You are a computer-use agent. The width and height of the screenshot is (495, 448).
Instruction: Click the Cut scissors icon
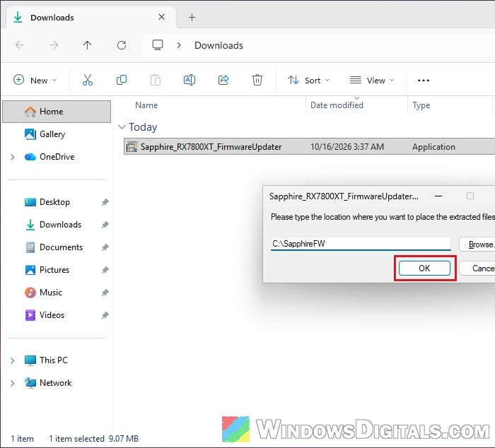(x=88, y=80)
